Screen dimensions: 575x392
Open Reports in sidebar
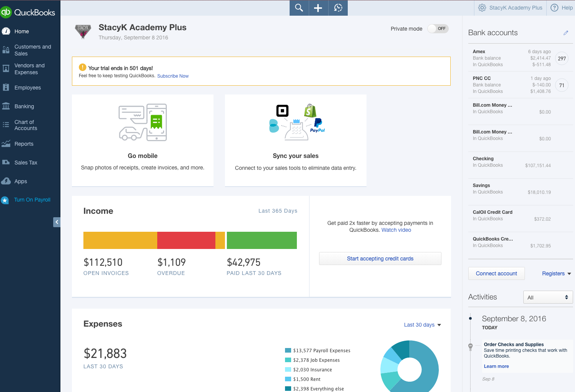tap(24, 144)
